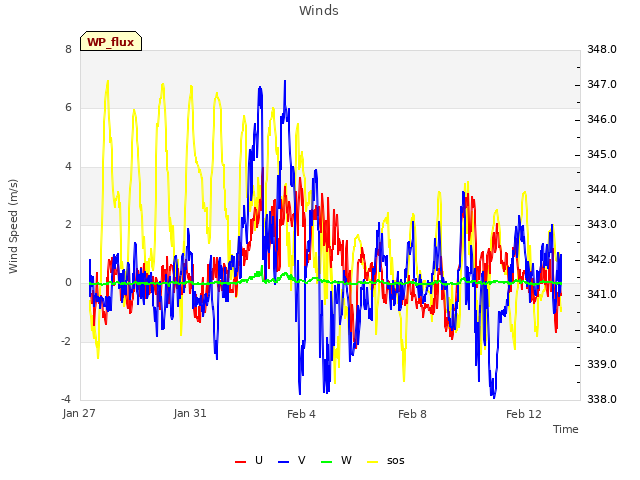Click the right axis value 345.0

(x=602, y=154)
